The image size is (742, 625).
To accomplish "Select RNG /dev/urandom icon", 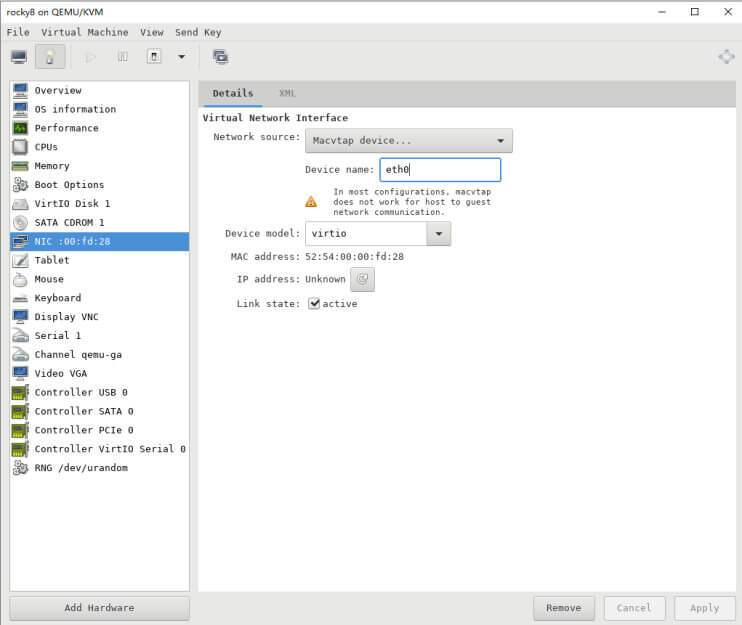I will point(20,467).
